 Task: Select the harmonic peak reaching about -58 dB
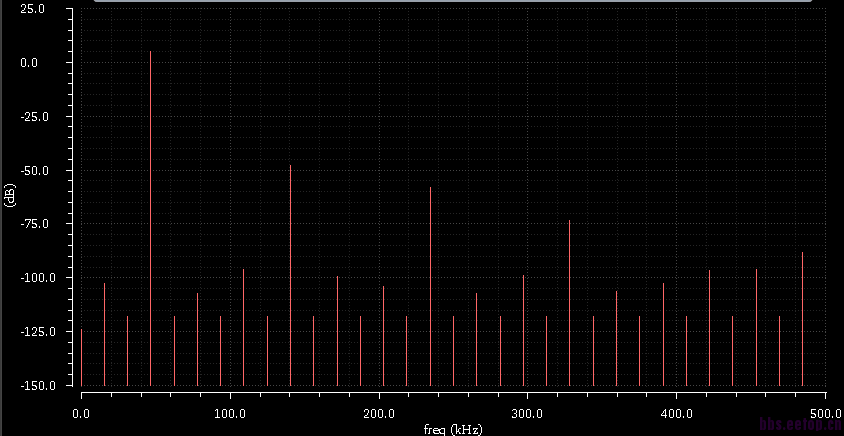430,286
